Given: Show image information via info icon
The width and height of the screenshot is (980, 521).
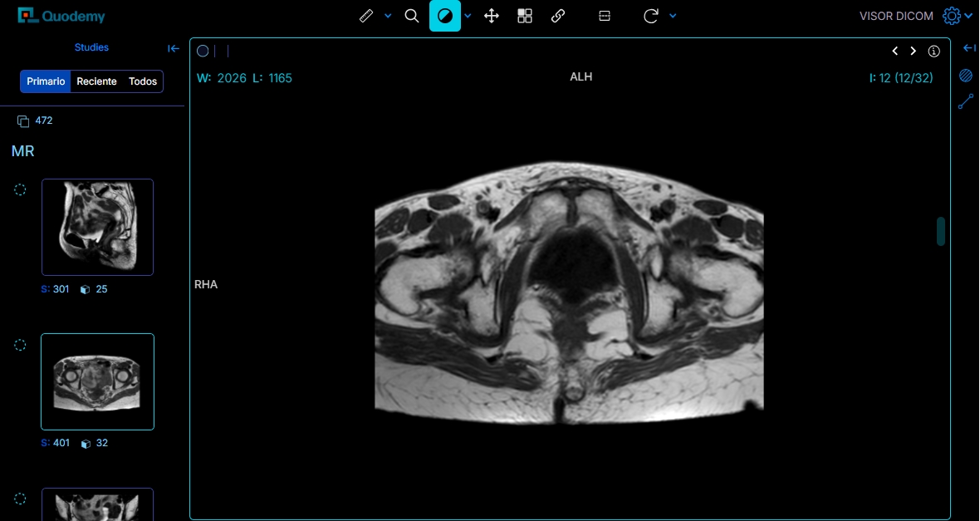Looking at the screenshot, I should pyautogui.click(x=933, y=52).
